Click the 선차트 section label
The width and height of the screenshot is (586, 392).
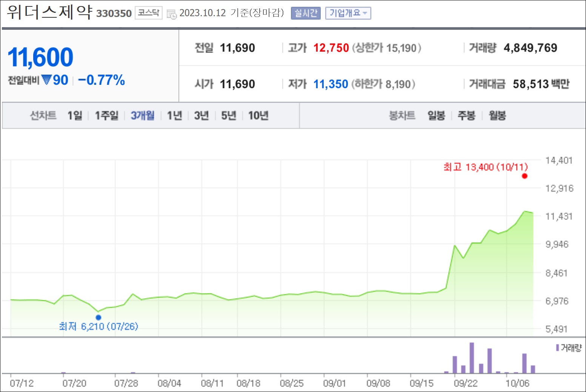pos(43,115)
